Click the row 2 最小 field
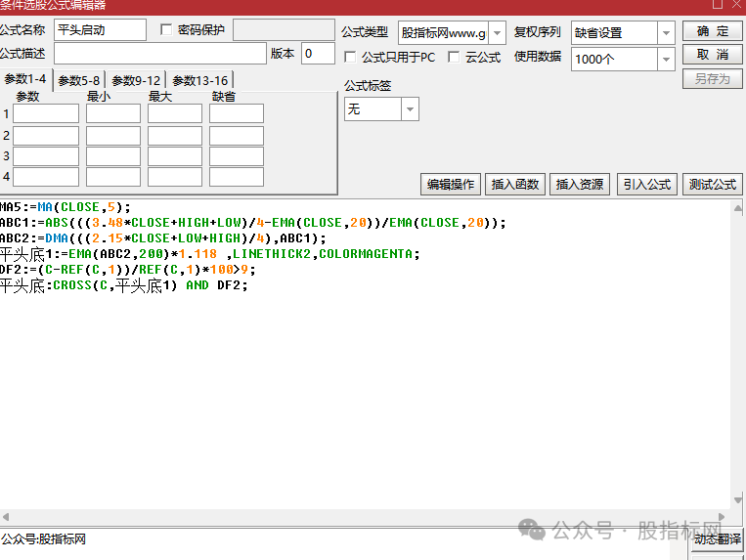Screen dimensions: 746x560 tap(113, 136)
